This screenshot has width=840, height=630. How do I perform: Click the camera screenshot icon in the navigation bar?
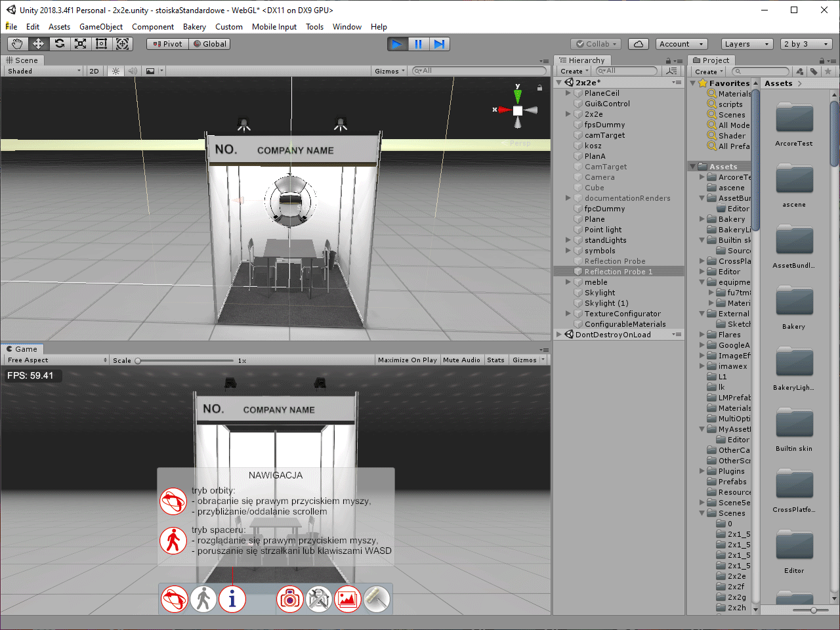click(289, 598)
